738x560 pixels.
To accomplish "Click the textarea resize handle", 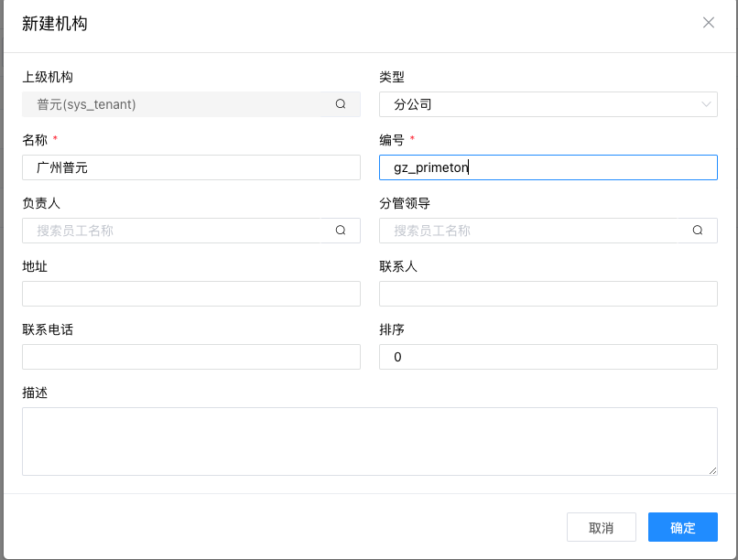I will point(713,472).
